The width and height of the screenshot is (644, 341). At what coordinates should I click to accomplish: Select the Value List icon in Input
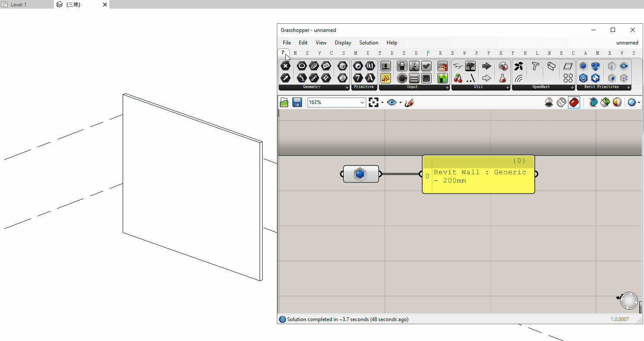[x=414, y=78]
